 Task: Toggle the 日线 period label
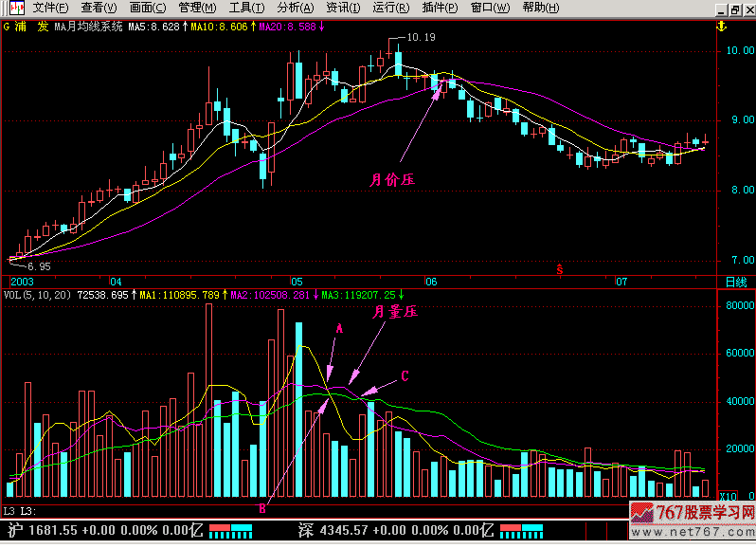pyautogui.click(x=735, y=282)
